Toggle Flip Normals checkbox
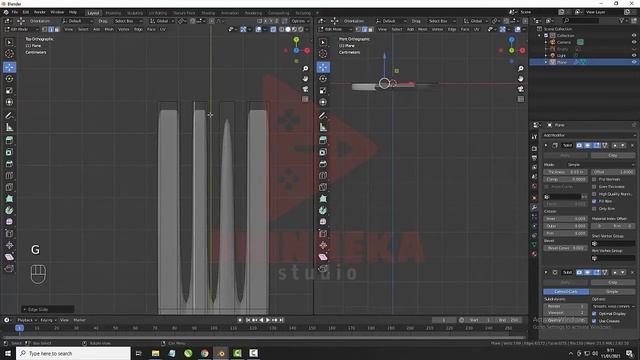This screenshot has width=640, height=360. [594, 179]
